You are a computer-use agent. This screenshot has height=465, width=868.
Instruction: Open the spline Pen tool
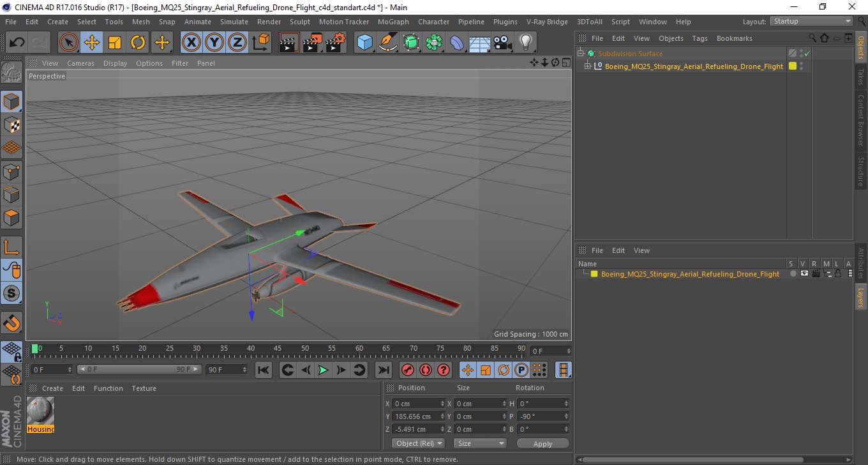pyautogui.click(x=388, y=43)
